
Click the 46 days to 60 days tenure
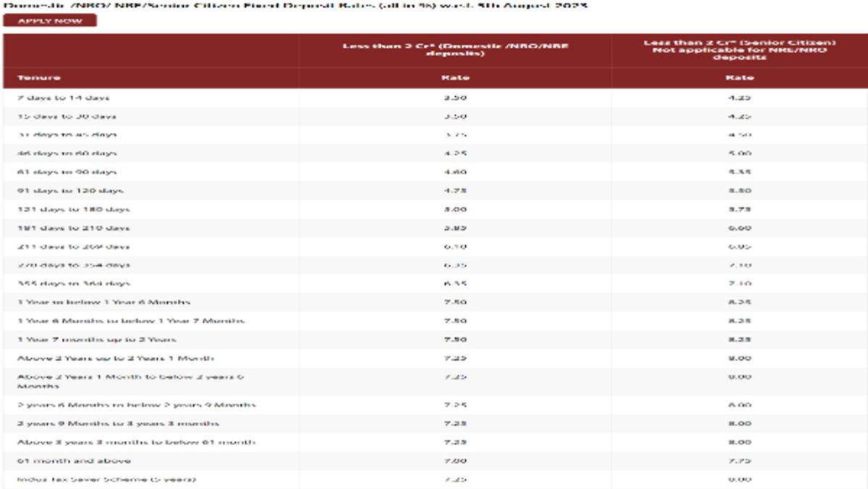67,154
